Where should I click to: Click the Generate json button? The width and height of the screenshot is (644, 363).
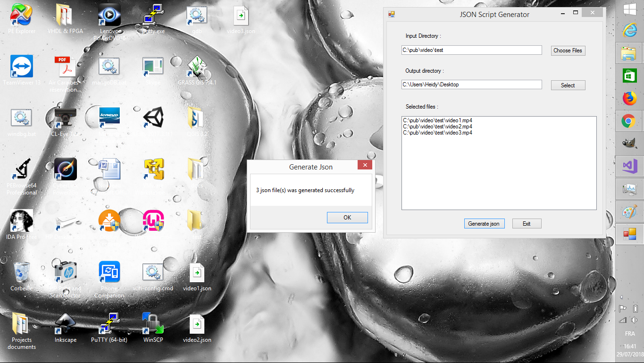point(484,224)
